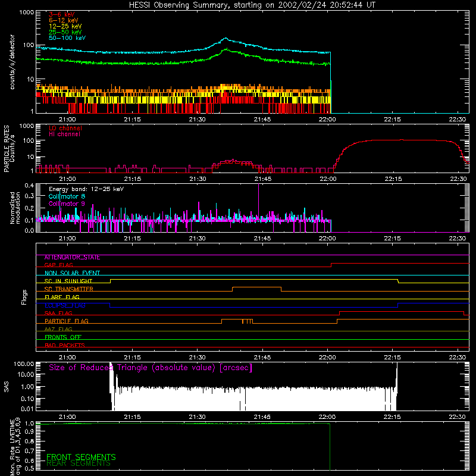The width and height of the screenshot is (476, 476).
Task: Click the raised SC_TRANSMITTER flag step
Action: tap(256, 287)
